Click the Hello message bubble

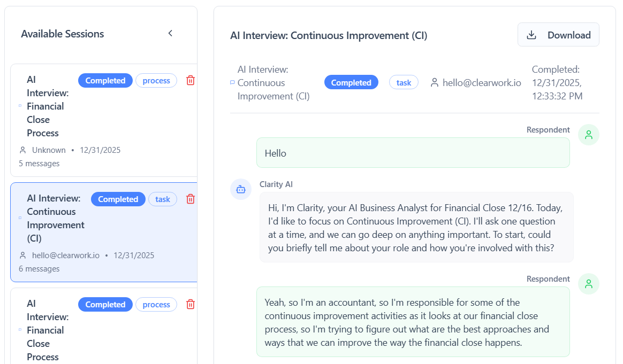(x=413, y=153)
